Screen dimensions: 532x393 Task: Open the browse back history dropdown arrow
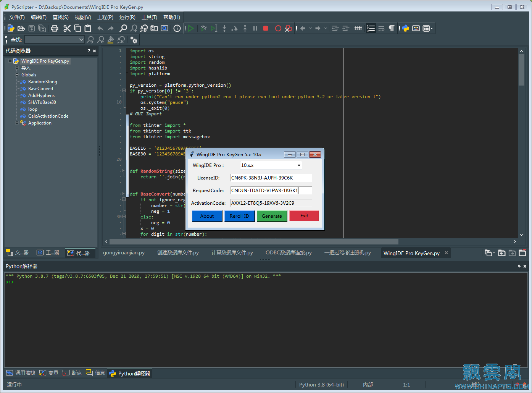(x=310, y=28)
